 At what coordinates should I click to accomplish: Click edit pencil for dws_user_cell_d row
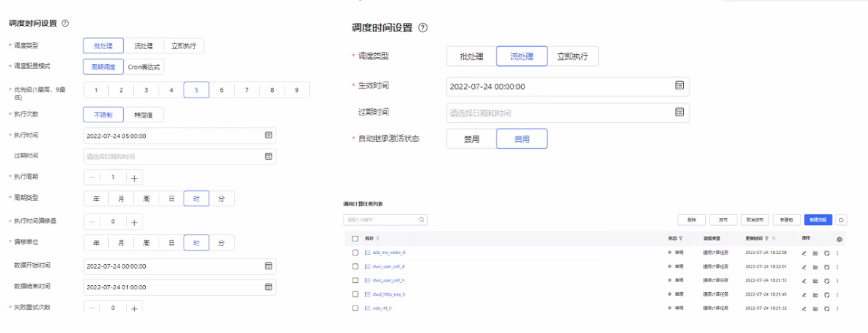pos(804,267)
